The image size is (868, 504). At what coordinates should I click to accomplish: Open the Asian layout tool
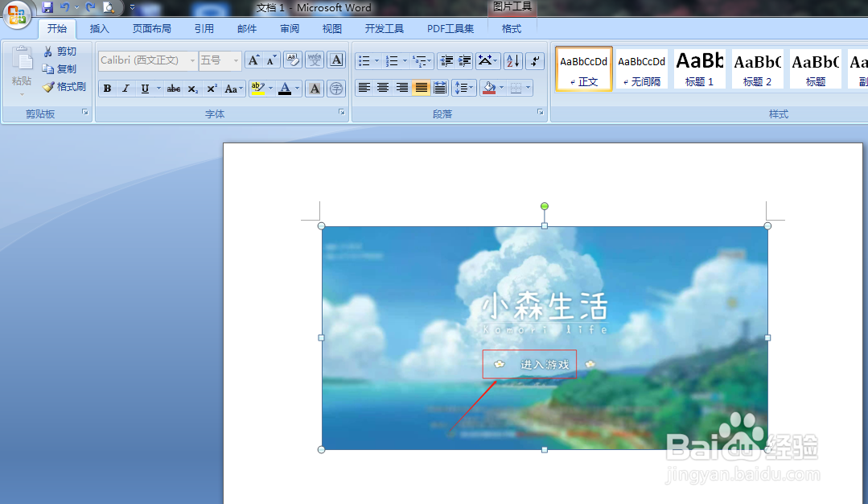tap(487, 61)
